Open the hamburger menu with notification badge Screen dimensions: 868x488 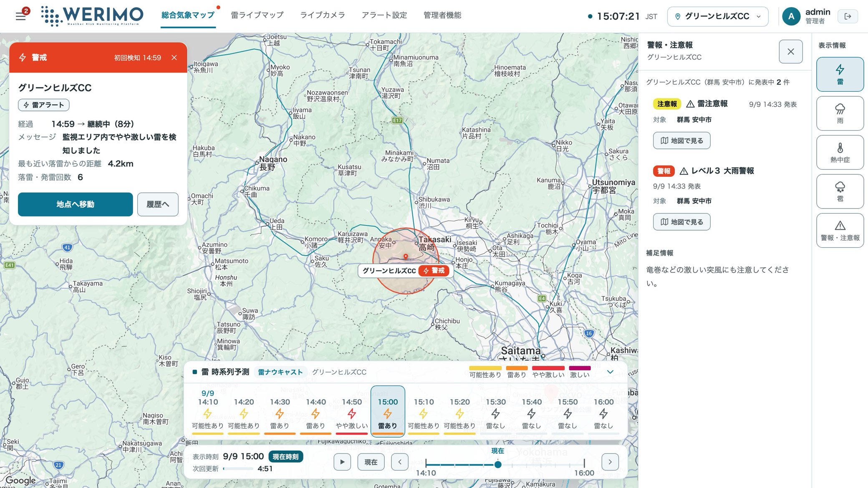[21, 16]
